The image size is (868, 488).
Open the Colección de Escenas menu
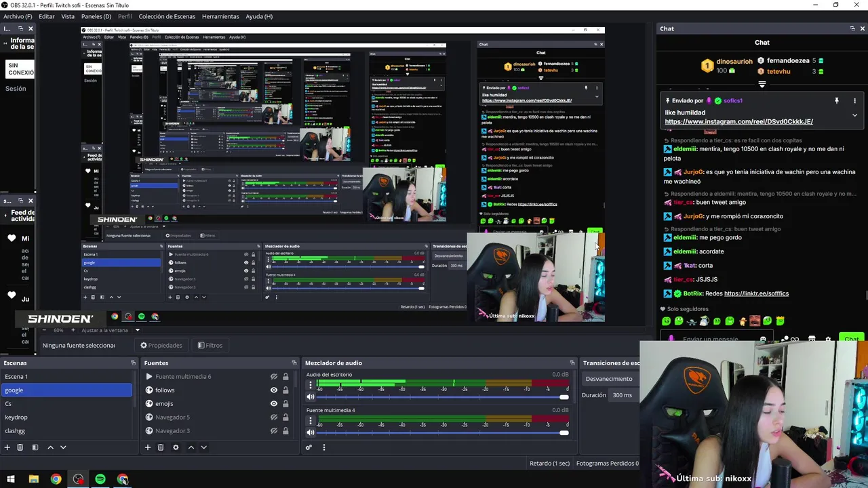pyautogui.click(x=168, y=16)
